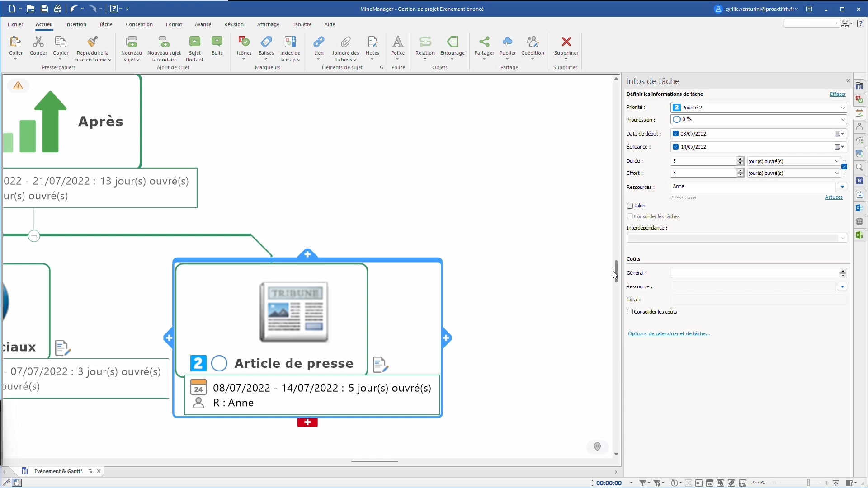Open the Balises tags tool
The width and height of the screenshot is (868, 488).
pos(266,42)
